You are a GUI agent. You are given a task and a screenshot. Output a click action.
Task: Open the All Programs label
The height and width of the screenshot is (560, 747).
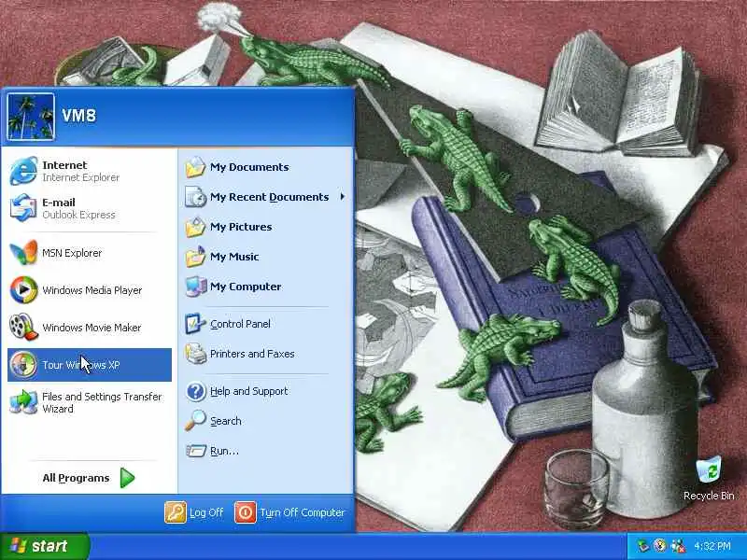76,478
